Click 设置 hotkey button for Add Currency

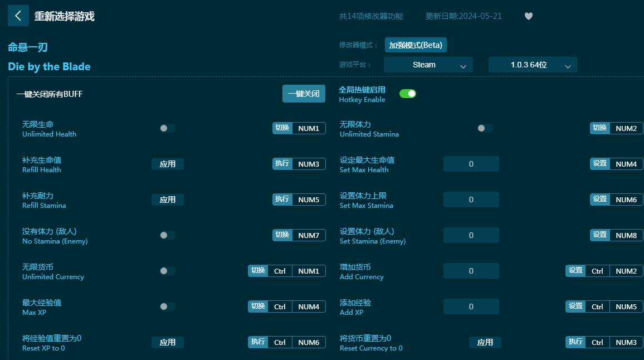click(x=575, y=271)
